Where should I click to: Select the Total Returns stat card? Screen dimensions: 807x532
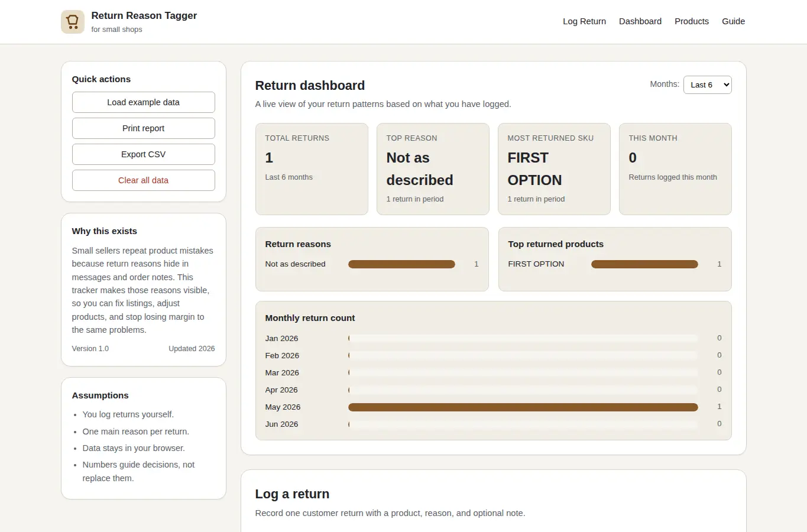click(312, 169)
